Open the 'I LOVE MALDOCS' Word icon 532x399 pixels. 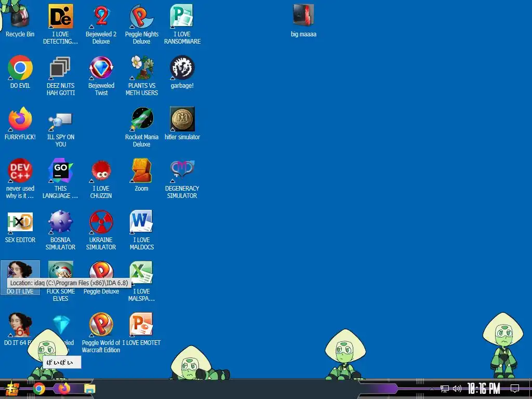(141, 230)
